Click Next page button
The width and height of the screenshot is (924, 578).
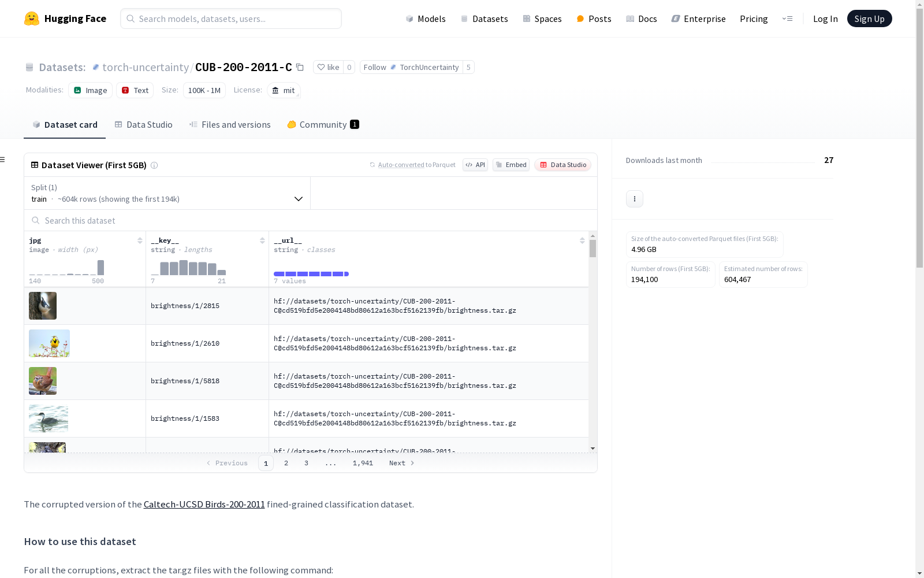point(401,463)
